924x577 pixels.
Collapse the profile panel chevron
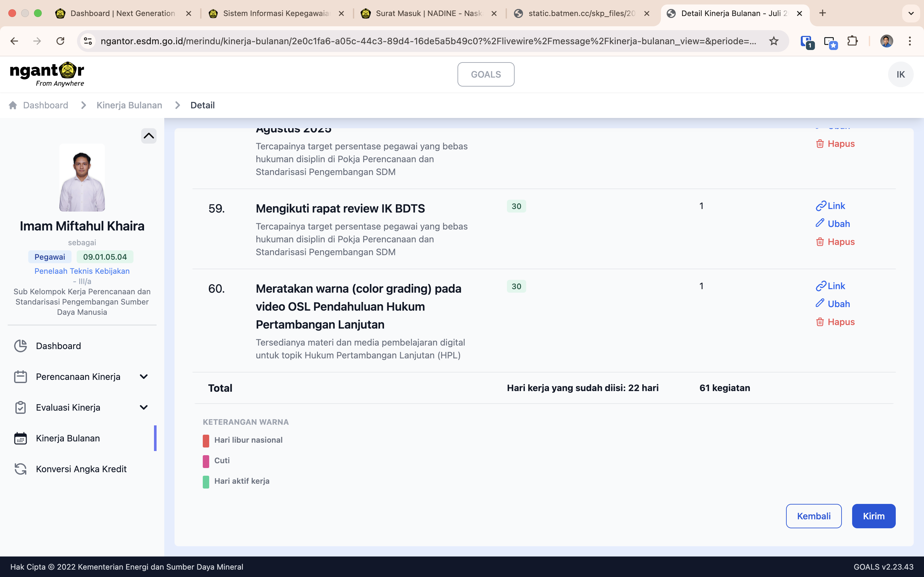[149, 136]
